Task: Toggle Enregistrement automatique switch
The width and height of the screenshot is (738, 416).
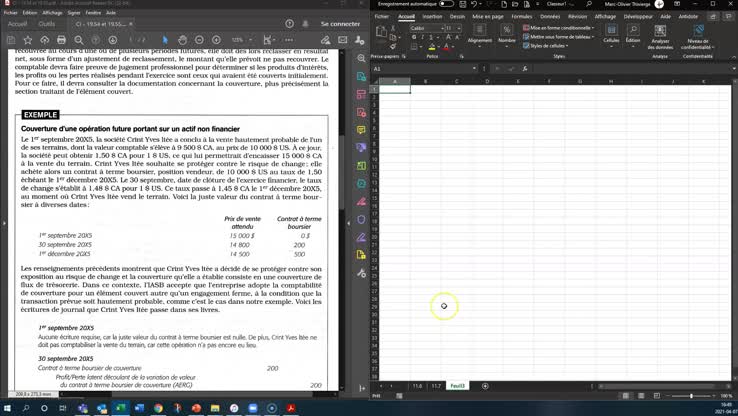Action: point(445,5)
